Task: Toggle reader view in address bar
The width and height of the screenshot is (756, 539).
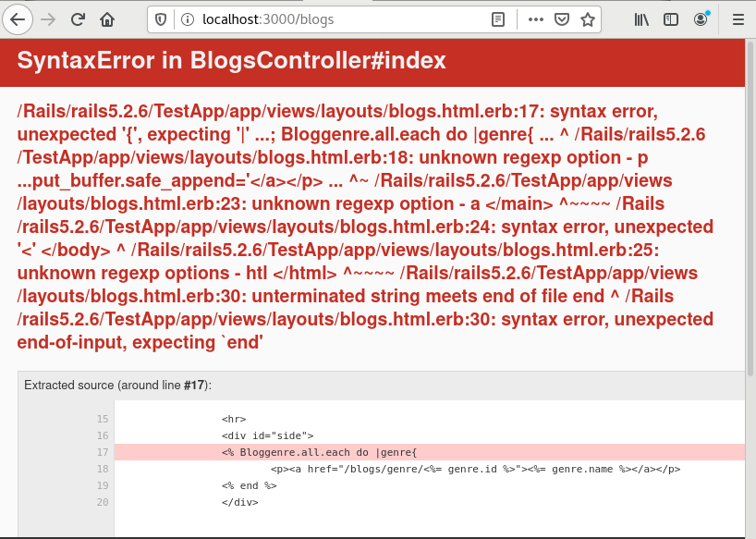Action: (x=498, y=19)
